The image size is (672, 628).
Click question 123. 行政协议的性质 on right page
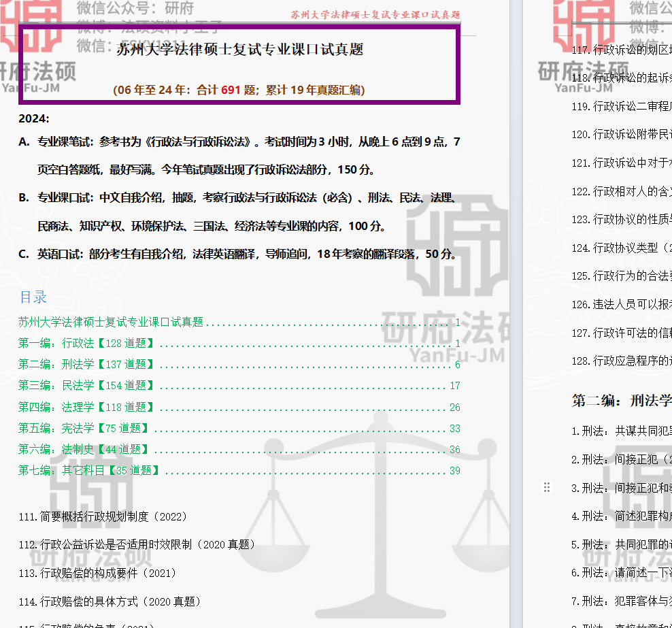622,220
